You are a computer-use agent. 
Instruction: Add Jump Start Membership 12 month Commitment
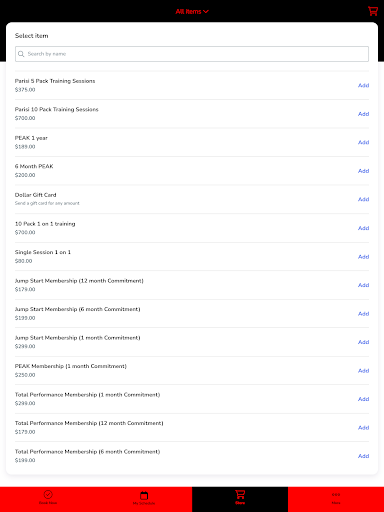tap(363, 285)
